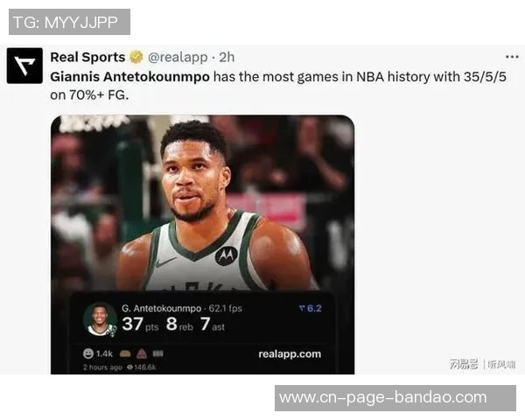Click the bold Giannis Antetokounmpo name text
The height and width of the screenshot is (420, 525).
pos(129,77)
